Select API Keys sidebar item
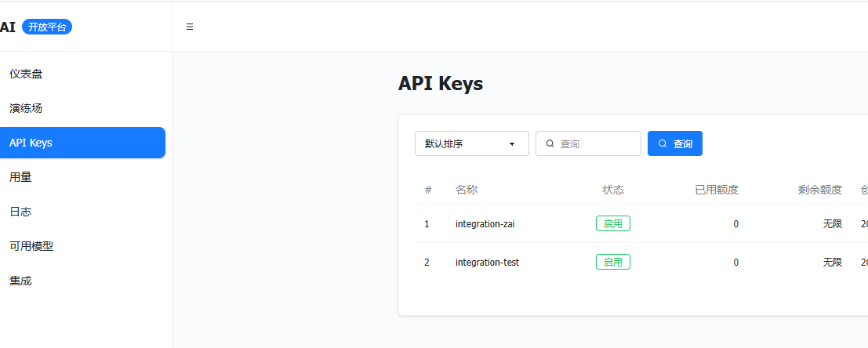The height and width of the screenshot is (348, 868). [x=31, y=143]
